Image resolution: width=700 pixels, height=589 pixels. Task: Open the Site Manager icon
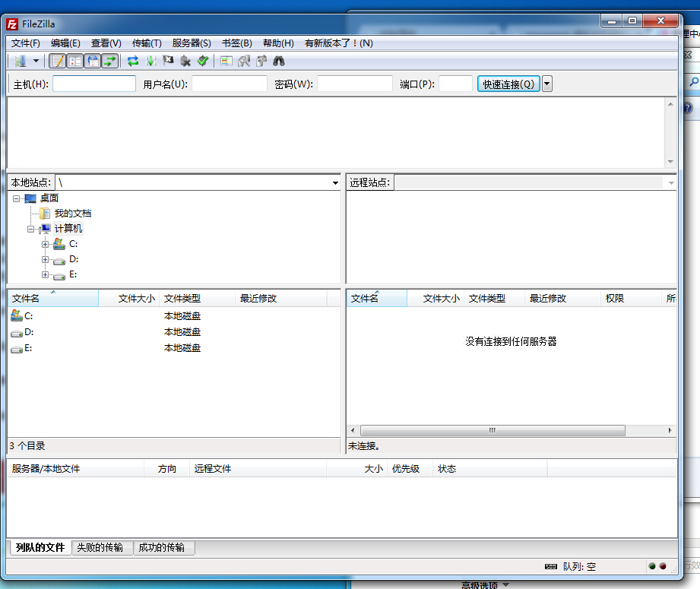(21, 61)
